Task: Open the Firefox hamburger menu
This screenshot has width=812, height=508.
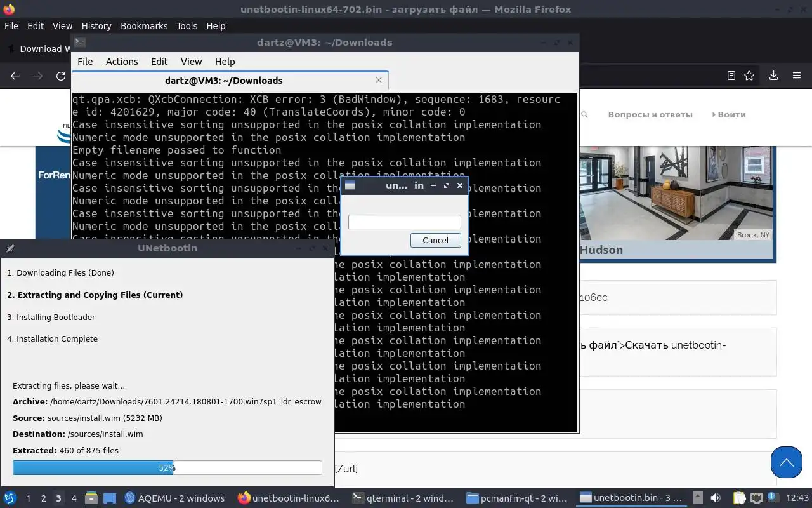Action: click(x=797, y=76)
